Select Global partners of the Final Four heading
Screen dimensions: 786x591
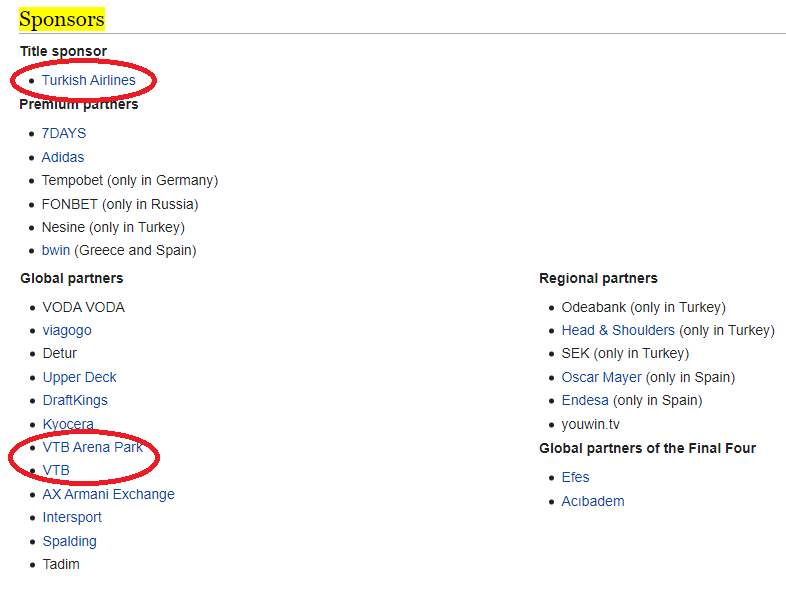[x=648, y=448]
